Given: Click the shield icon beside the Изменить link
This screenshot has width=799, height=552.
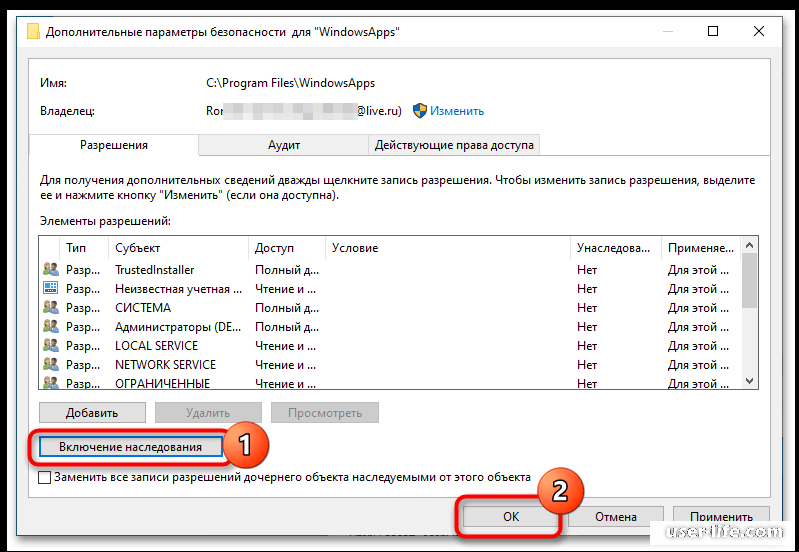Looking at the screenshot, I should point(419,111).
